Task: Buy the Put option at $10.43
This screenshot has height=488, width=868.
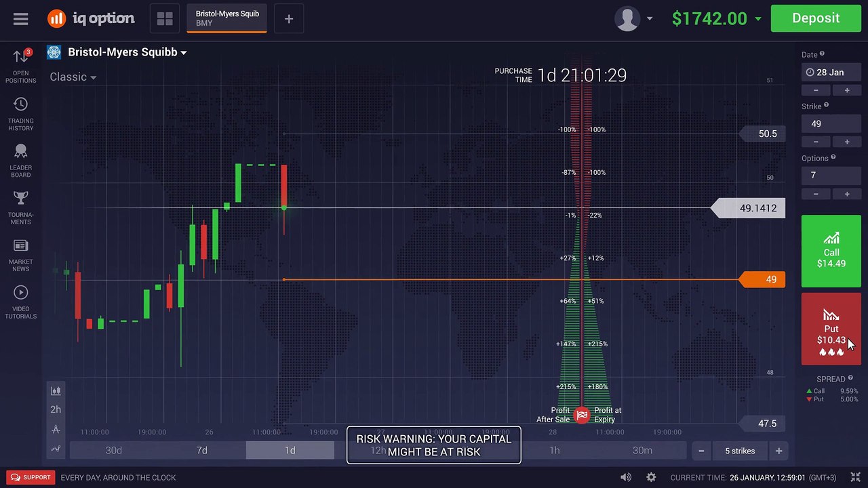Action: (831, 329)
